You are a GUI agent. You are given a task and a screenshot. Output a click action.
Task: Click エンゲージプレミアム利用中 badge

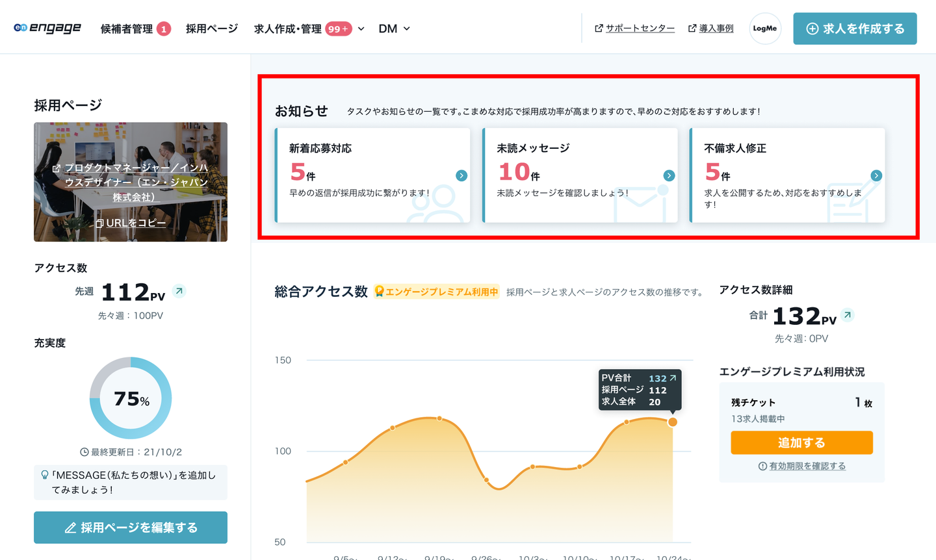(437, 292)
